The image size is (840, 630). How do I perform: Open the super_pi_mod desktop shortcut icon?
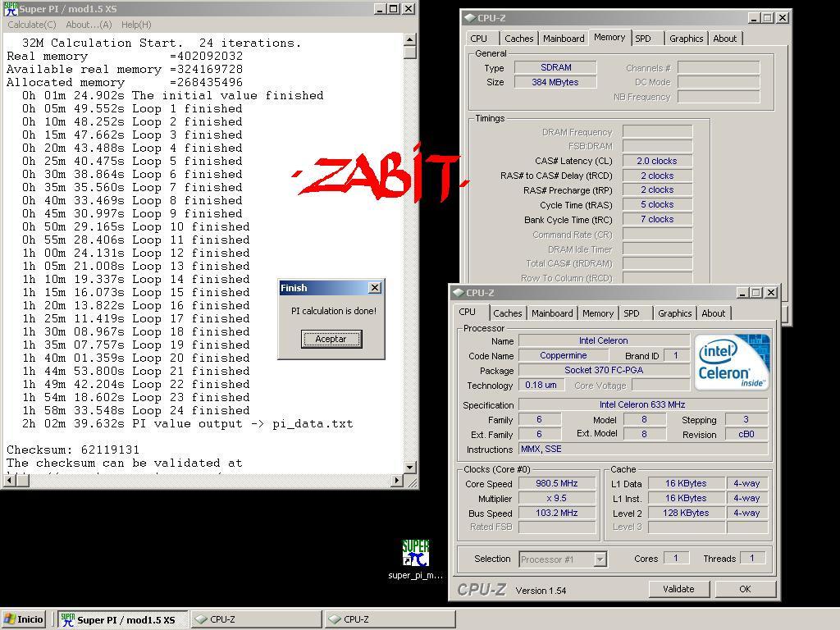pos(416,554)
